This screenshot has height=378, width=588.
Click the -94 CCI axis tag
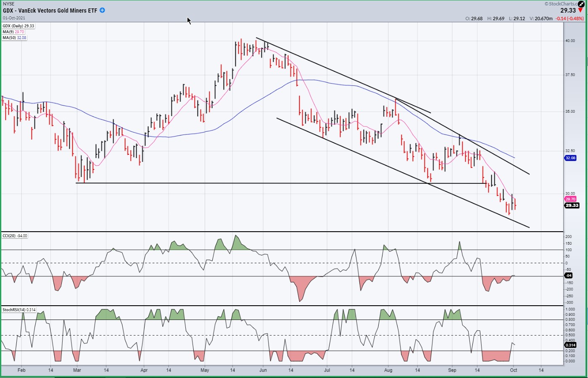(x=568, y=276)
